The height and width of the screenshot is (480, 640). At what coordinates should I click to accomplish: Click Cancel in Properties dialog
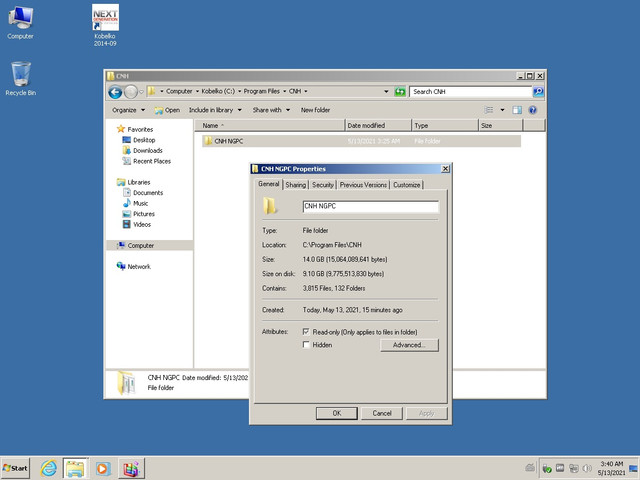[x=382, y=413]
